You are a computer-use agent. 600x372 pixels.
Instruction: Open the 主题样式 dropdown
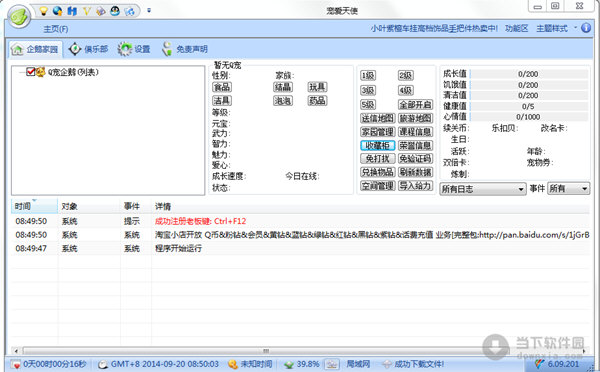(556, 28)
